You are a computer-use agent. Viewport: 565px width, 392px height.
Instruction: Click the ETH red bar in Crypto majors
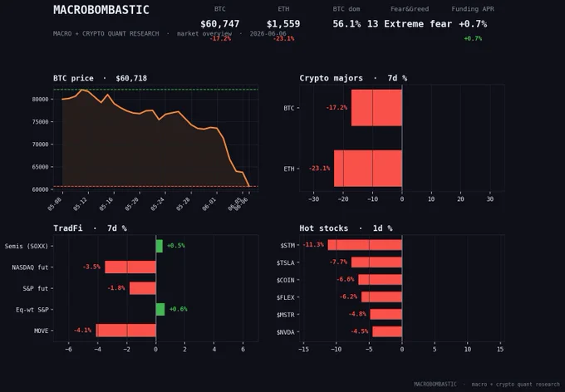pos(368,169)
